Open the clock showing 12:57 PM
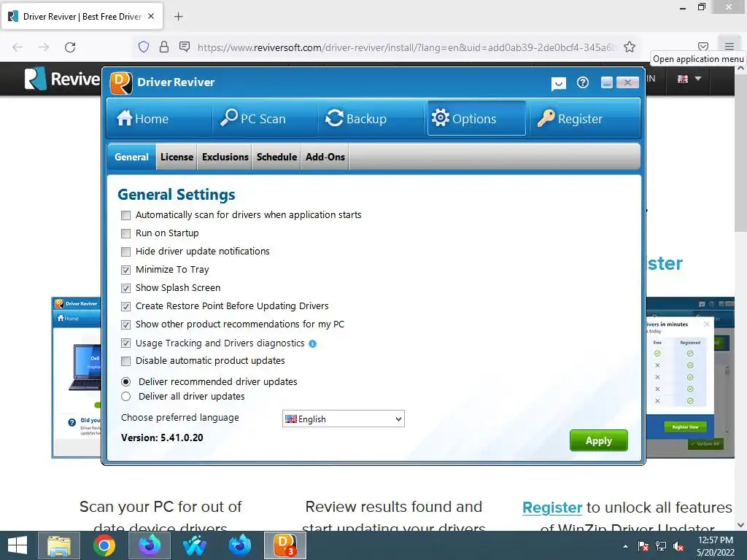Image resolution: width=747 pixels, height=560 pixels. point(716,546)
